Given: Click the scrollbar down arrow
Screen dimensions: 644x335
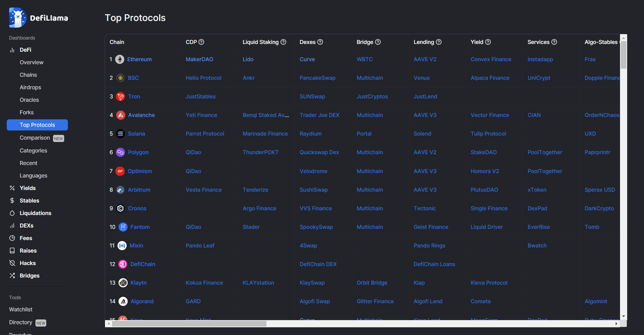Looking at the screenshot, I should click(x=624, y=316).
